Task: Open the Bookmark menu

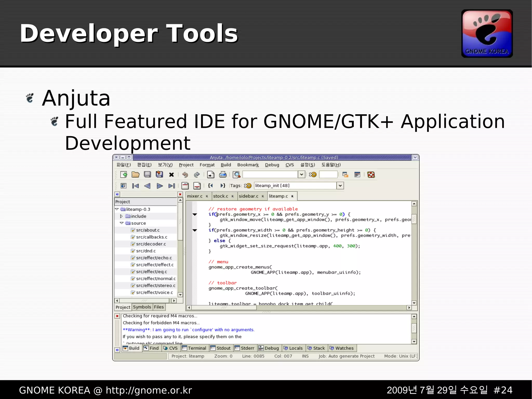Action: pyautogui.click(x=248, y=165)
